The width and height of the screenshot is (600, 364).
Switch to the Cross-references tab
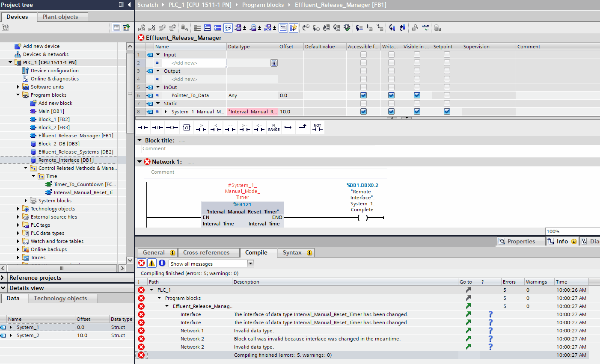[x=206, y=253]
